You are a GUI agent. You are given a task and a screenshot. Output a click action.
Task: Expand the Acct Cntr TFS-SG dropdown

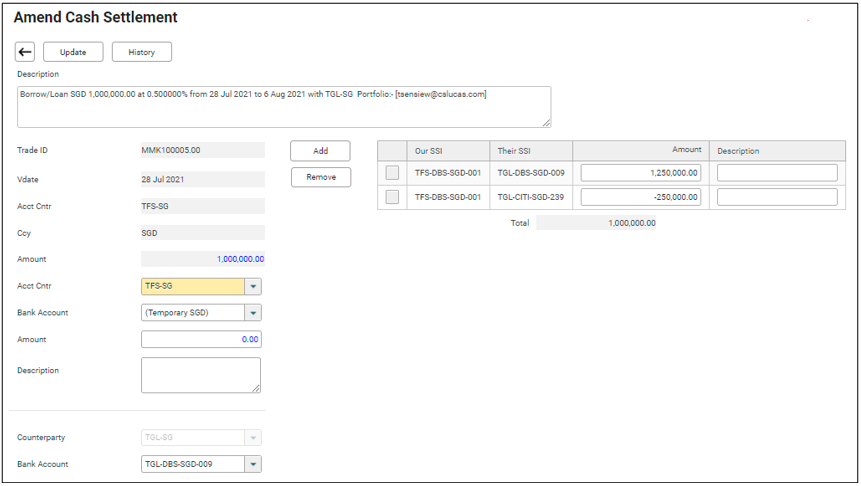pos(253,286)
